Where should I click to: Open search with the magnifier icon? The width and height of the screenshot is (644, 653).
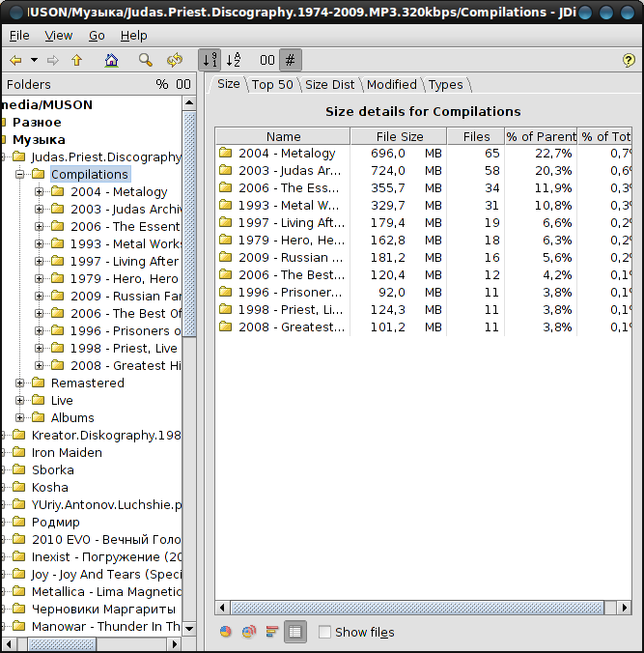click(145, 61)
